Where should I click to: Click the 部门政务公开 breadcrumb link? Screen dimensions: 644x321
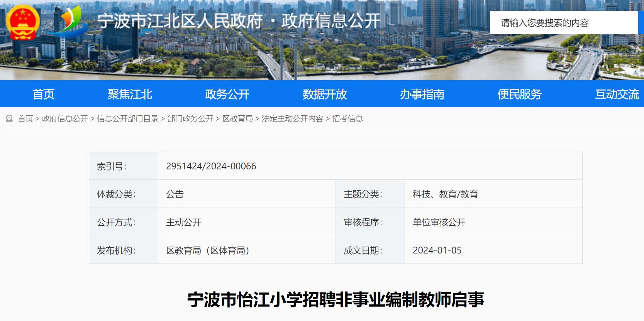pos(190,118)
